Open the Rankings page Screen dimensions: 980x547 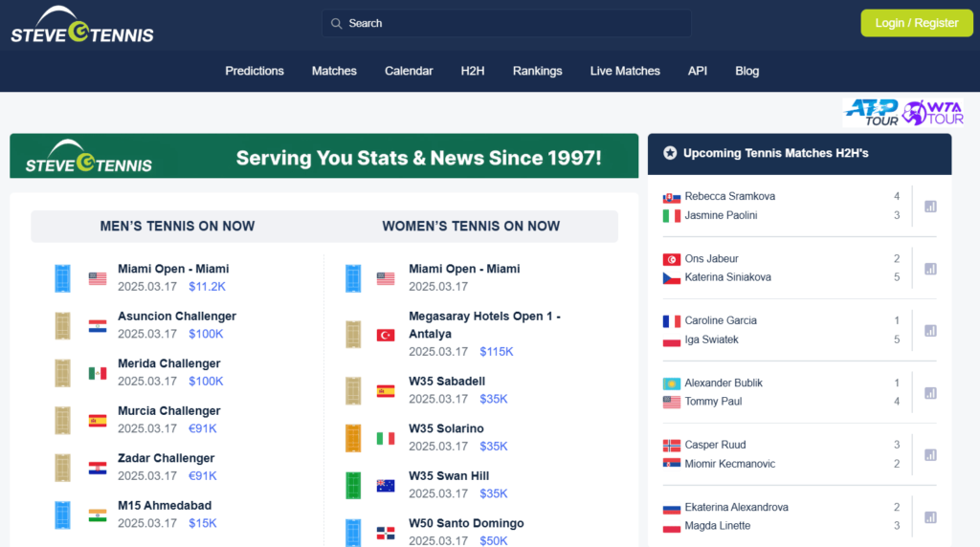pyautogui.click(x=538, y=71)
